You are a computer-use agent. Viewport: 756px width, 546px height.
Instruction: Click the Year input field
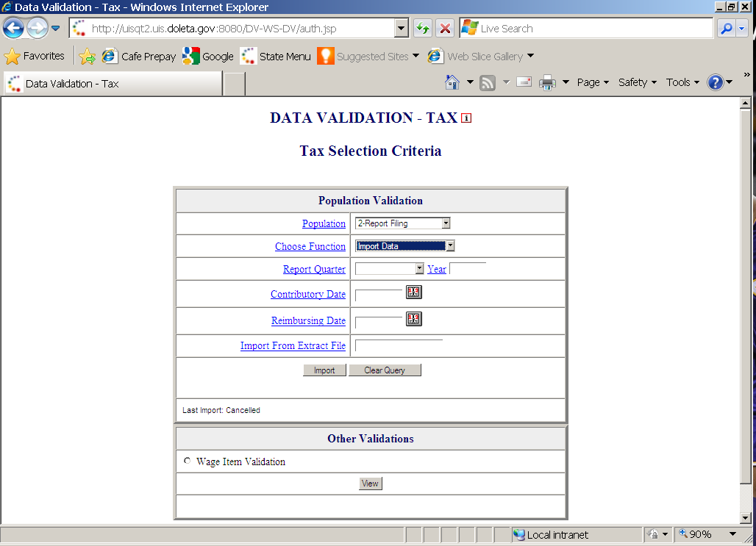(x=468, y=268)
